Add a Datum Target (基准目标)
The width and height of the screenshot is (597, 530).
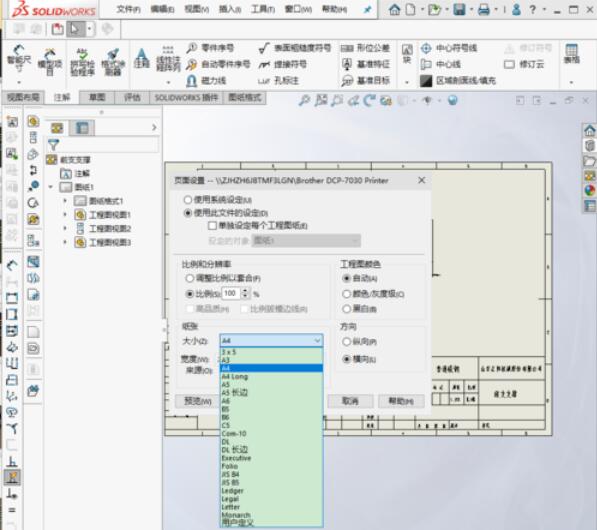coord(365,80)
